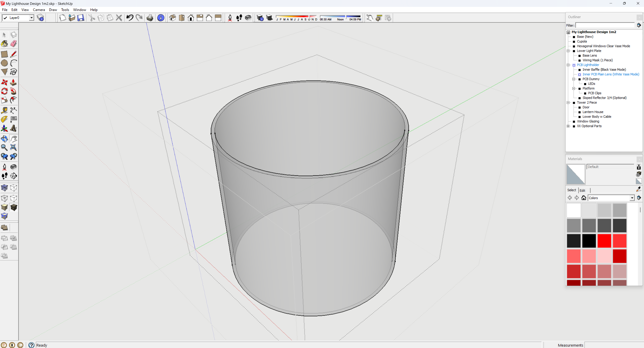The height and width of the screenshot is (348, 644).
Task: Collapse the Tower 2 Piece group
Action: click(x=568, y=102)
